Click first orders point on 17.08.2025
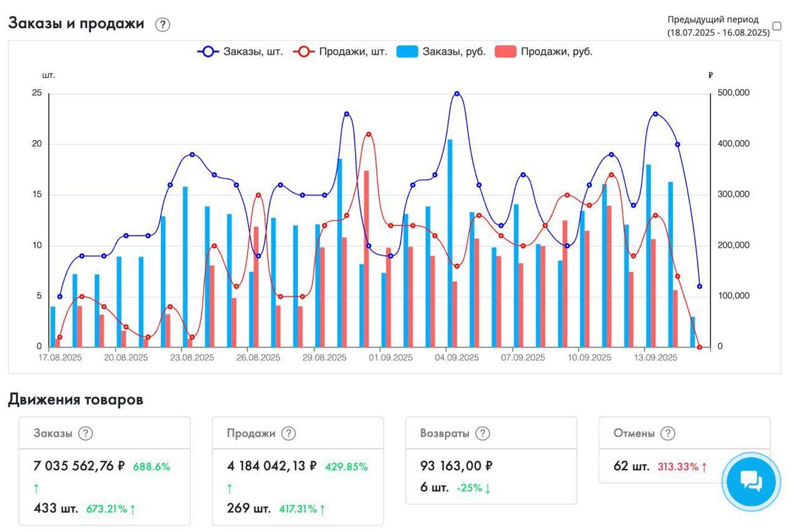798x532 pixels. (x=60, y=297)
